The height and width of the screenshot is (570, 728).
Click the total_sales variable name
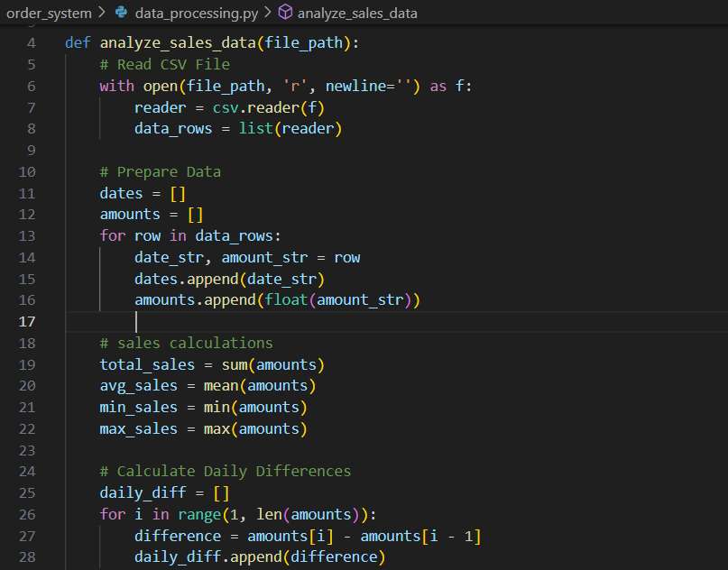coord(146,363)
